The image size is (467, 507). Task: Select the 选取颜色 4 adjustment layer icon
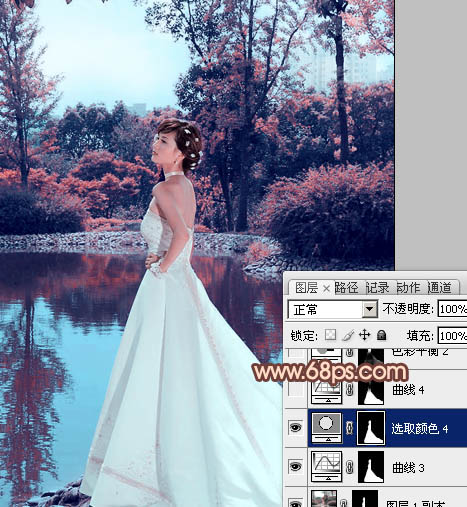[x=326, y=427]
